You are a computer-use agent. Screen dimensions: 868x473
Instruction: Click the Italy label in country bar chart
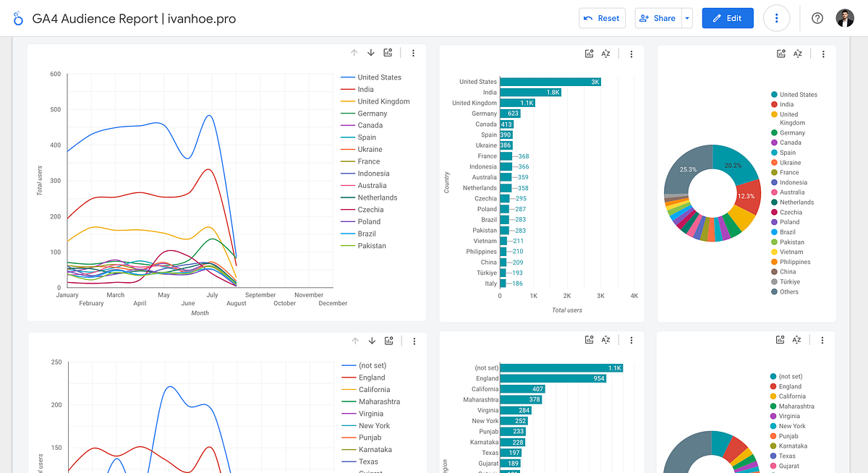(490, 284)
